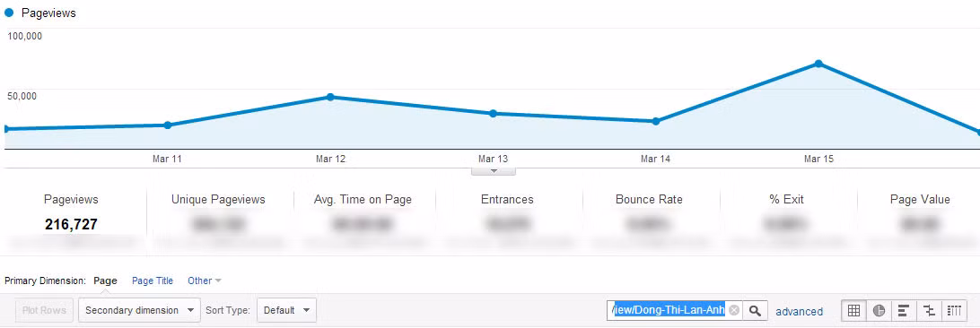Open the Sort Type Default dropdown
Screen dimensions: 980x328
tap(287, 311)
